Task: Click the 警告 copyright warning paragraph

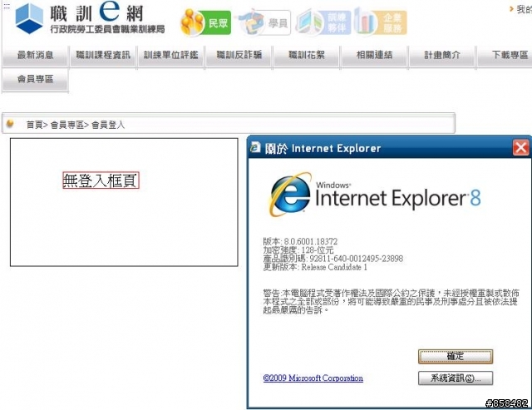Action: click(x=391, y=301)
